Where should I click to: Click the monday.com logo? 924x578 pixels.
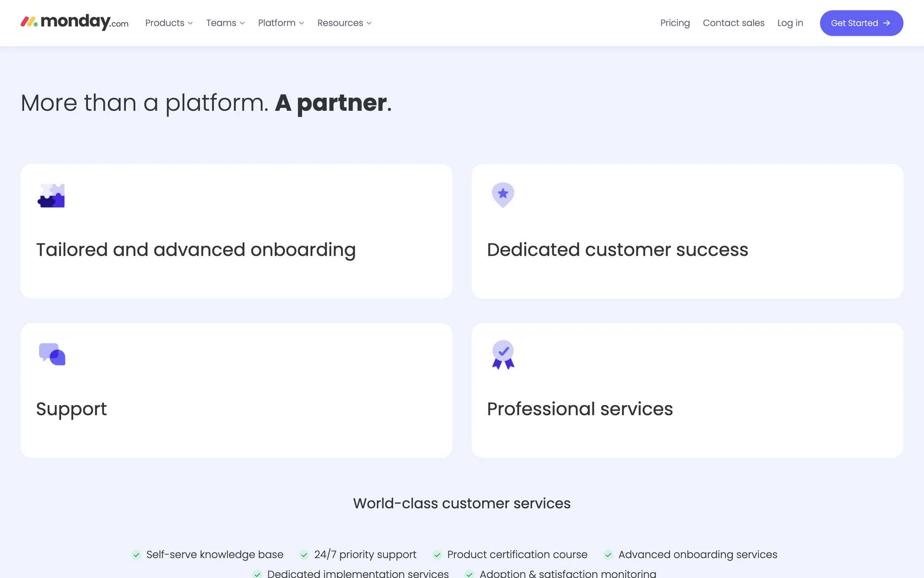(75, 22)
